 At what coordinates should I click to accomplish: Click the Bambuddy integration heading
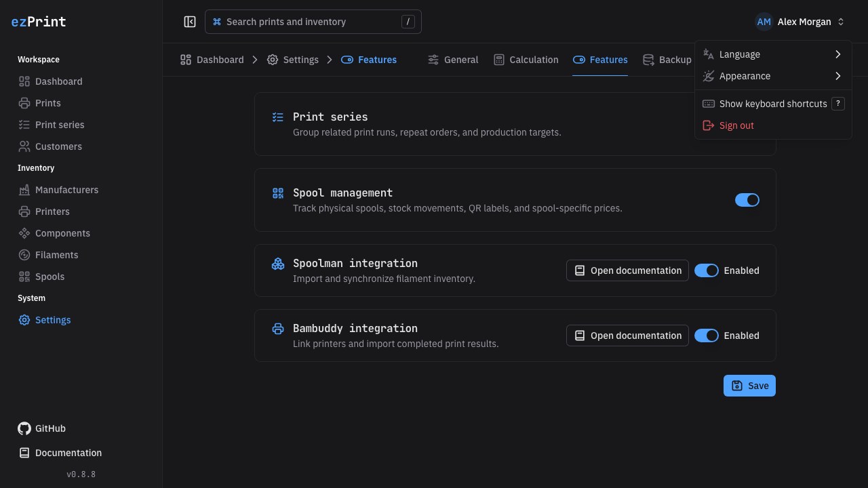point(355,328)
